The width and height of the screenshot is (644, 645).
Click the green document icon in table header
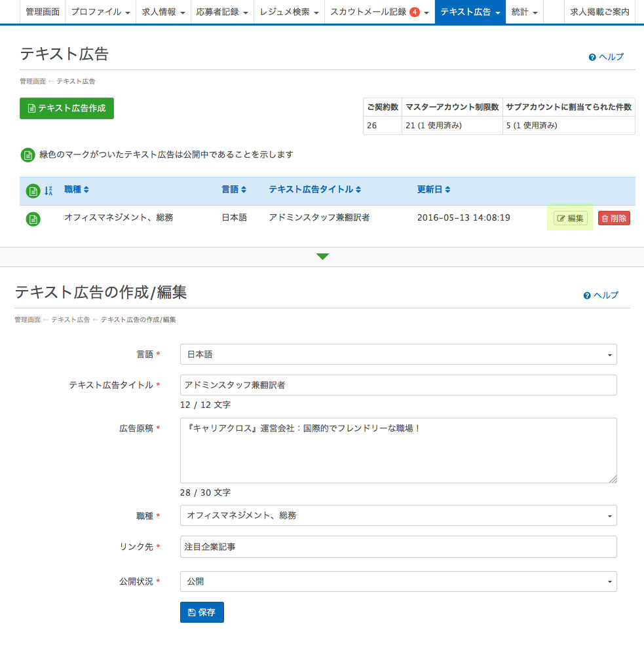pyautogui.click(x=33, y=191)
